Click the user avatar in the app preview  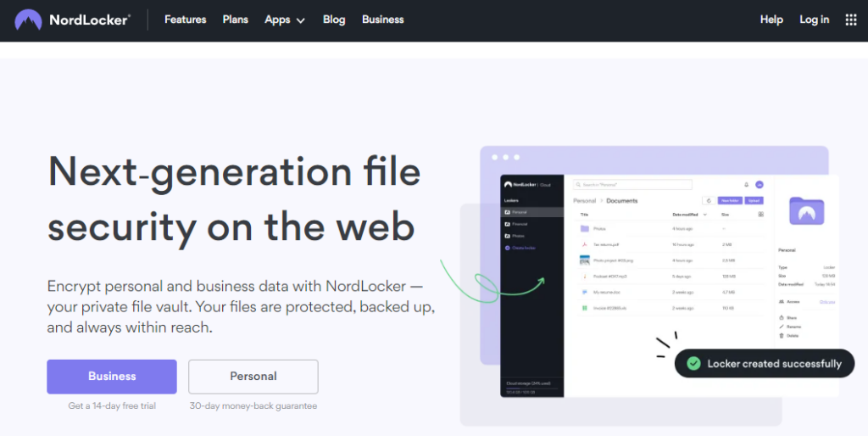click(x=759, y=184)
